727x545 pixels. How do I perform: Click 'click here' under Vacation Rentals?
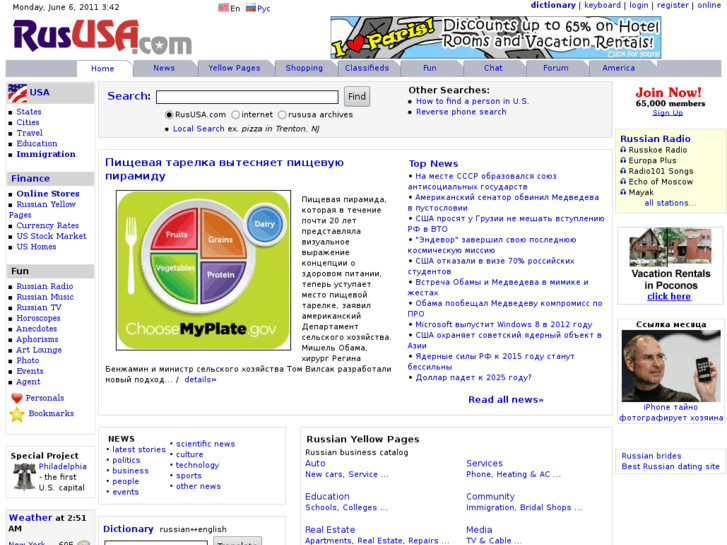point(669,297)
